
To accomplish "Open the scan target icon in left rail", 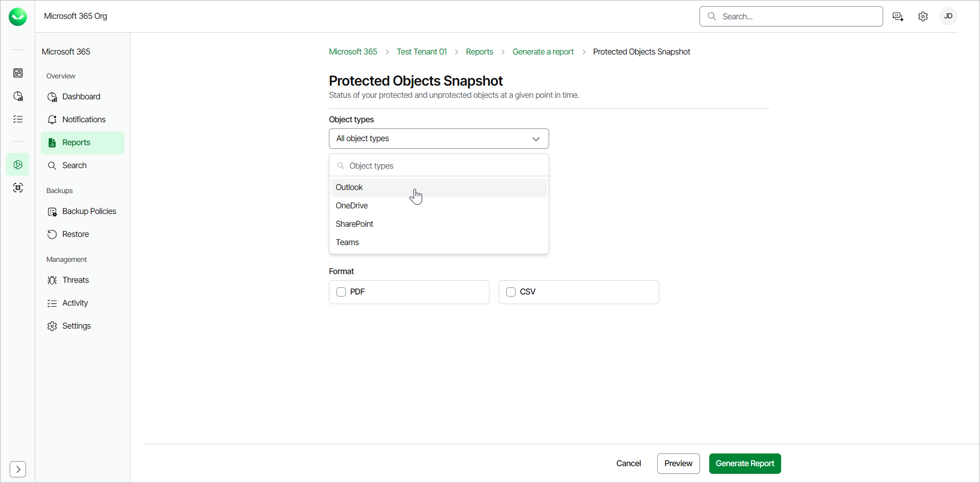I will pos(18,188).
